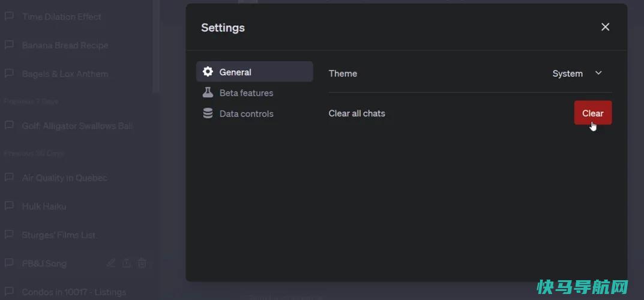Click chat bubble icon beside Sturges' Films List
The image size is (644, 300).
coord(8,235)
